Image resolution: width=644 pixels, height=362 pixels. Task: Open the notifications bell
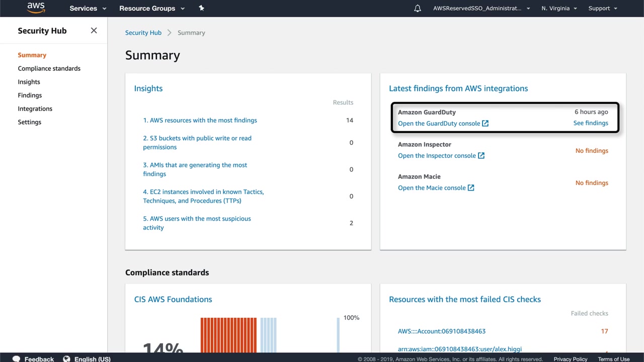[418, 9]
